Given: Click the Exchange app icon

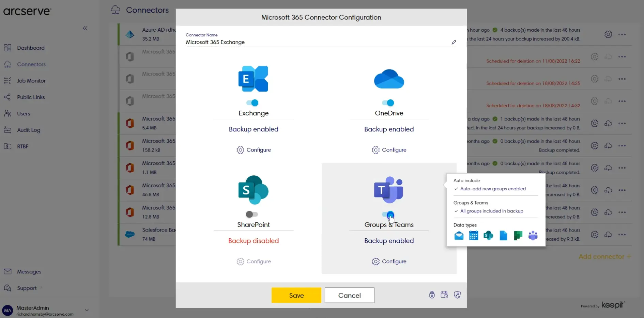Looking at the screenshot, I should (253, 79).
